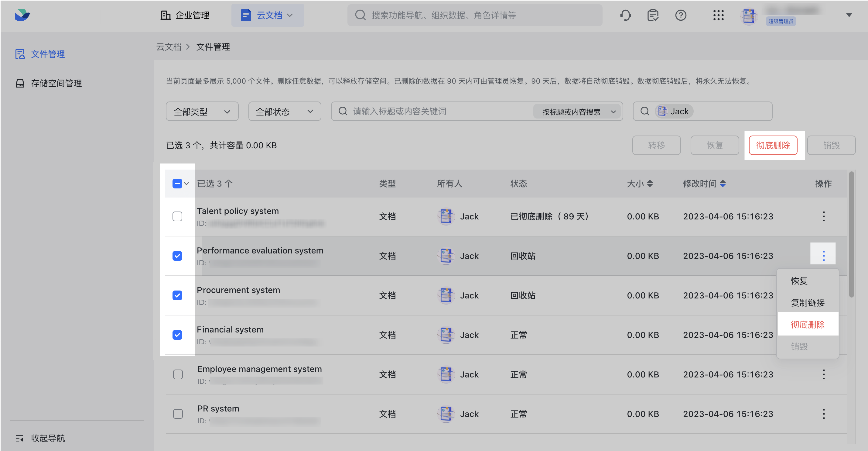Open the 按标题或内容搜索 search mode dropdown
Screen dimensions: 868x451
[578, 112]
